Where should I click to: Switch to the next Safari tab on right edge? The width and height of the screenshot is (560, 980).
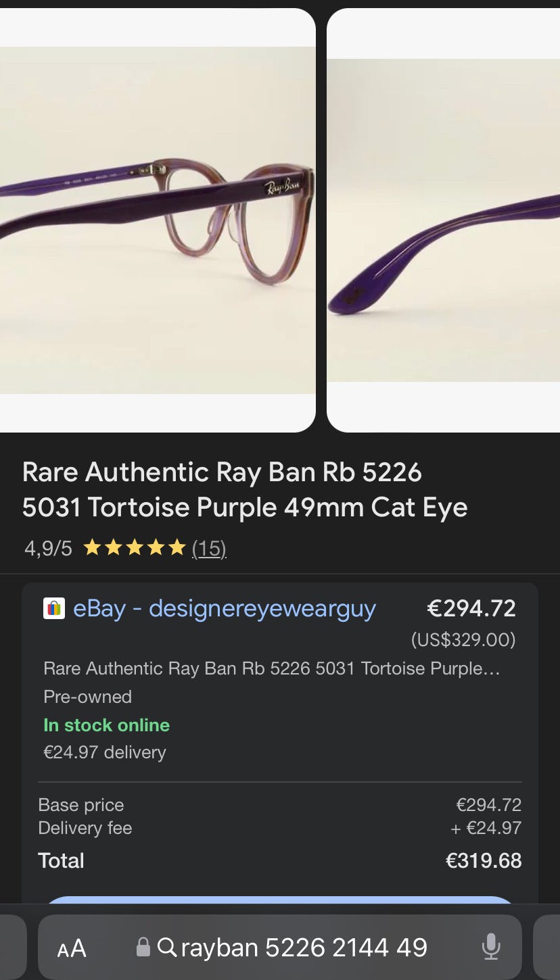click(546, 947)
